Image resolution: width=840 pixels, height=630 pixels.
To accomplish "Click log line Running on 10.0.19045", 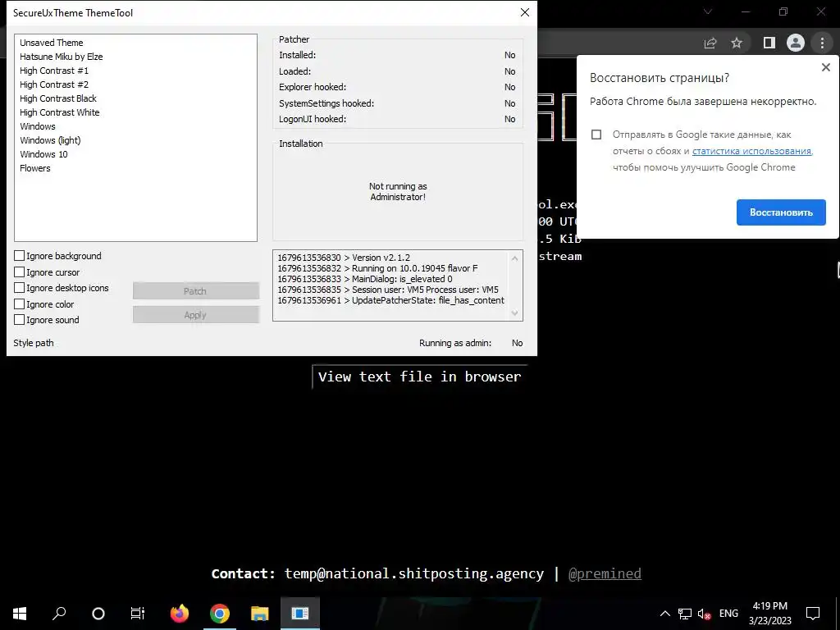I will click(x=377, y=268).
